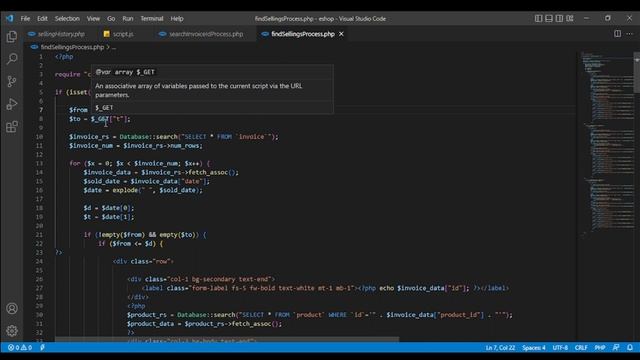Open editor More Actions ellipsis
This screenshot has width=640, height=360.
(x=630, y=34)
